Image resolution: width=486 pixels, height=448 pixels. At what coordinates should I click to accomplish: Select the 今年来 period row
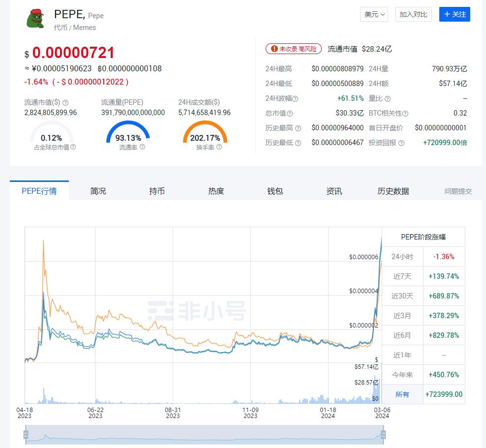click(424, 375)
